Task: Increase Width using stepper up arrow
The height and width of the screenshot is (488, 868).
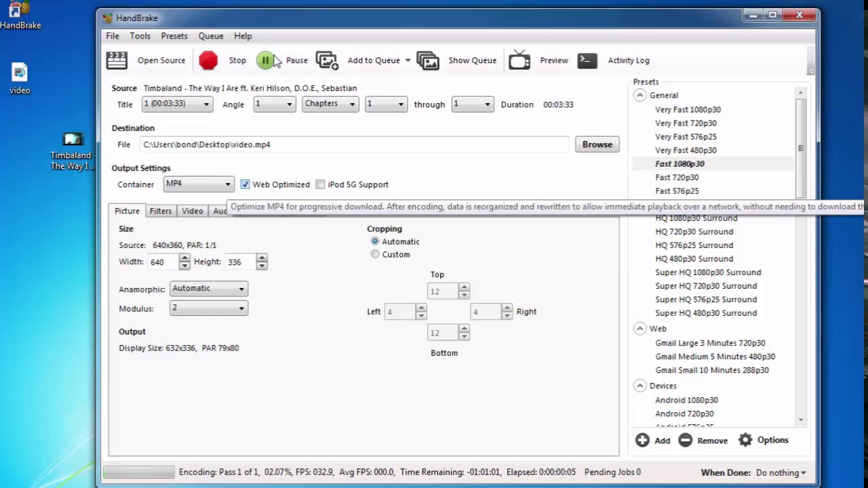Action: pos(184,258)
